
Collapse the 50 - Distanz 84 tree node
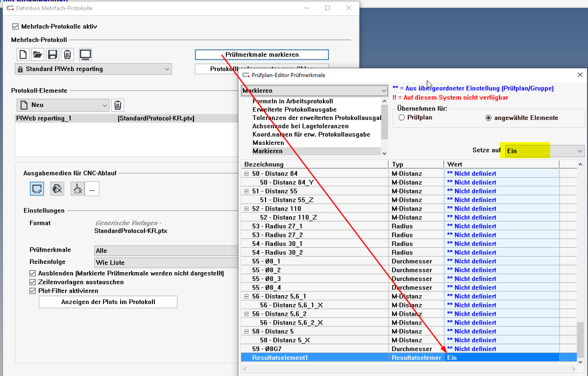pos(246,174)
